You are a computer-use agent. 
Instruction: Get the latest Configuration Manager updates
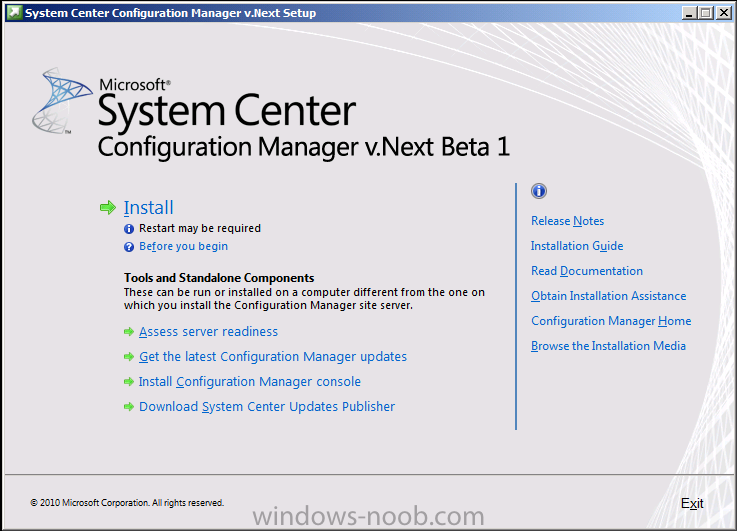[x=273, y=357]
